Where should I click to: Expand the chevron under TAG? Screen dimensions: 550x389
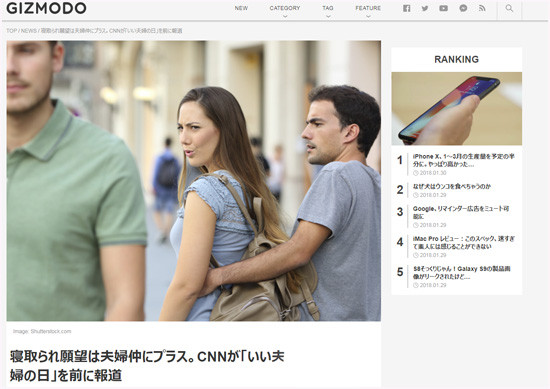coord(328,16)
